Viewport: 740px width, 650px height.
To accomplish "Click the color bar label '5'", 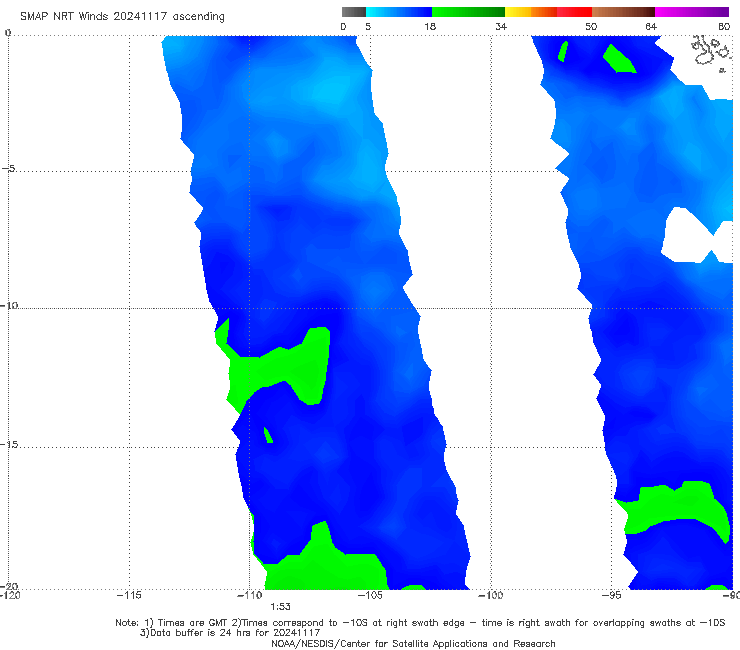I will pos(368,27).
